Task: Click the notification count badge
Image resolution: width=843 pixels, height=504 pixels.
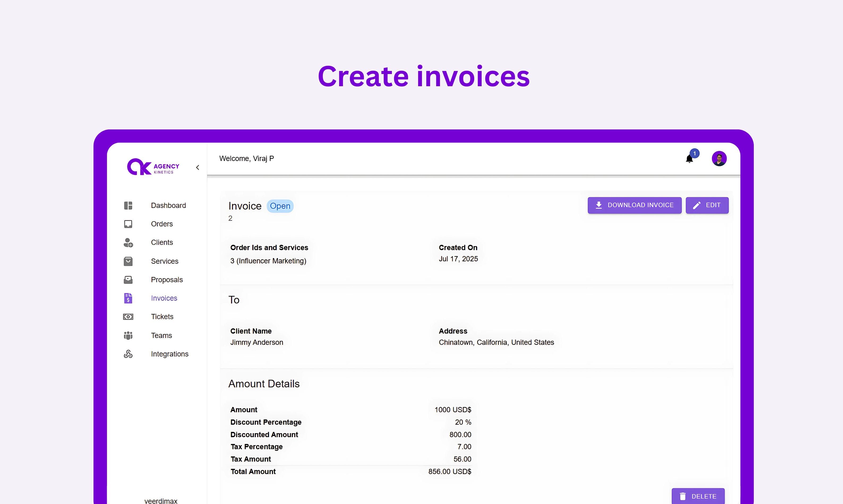Action: pos(695,154)
